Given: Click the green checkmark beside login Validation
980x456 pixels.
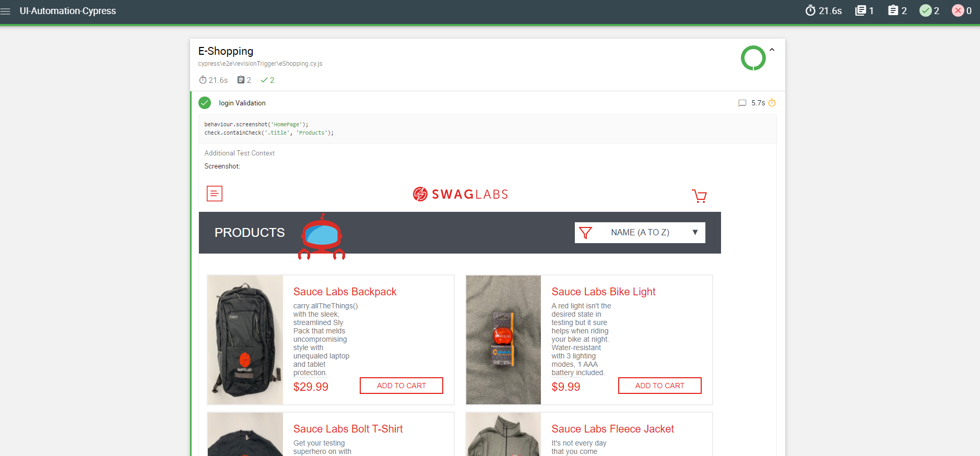Looking at the screenshot, I should [x=205, y=103].
